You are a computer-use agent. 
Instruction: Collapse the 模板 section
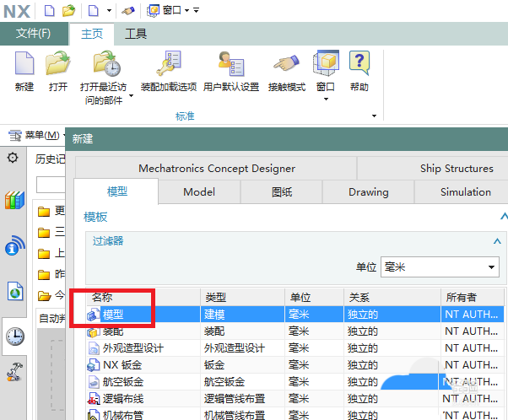504,216
